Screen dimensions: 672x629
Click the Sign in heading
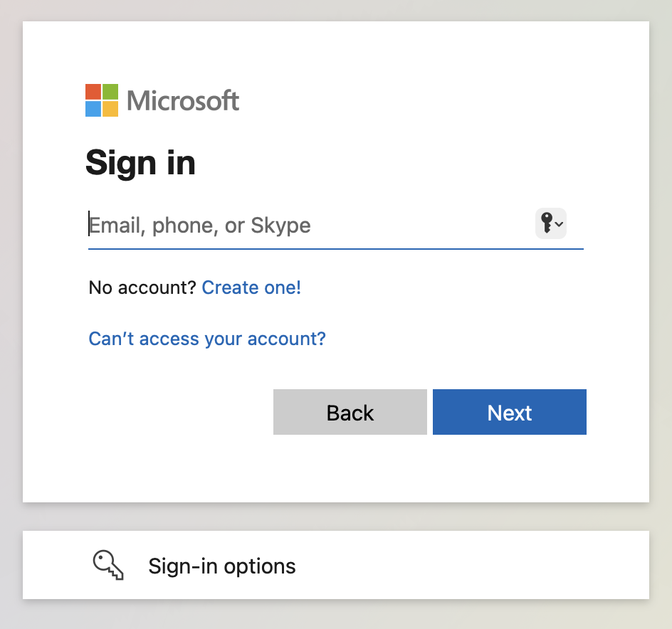(140, 163)
